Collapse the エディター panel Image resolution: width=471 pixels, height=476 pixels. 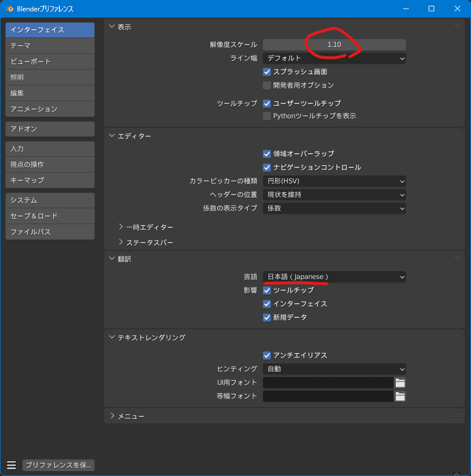pyautogui.click(x=112, y=136)
